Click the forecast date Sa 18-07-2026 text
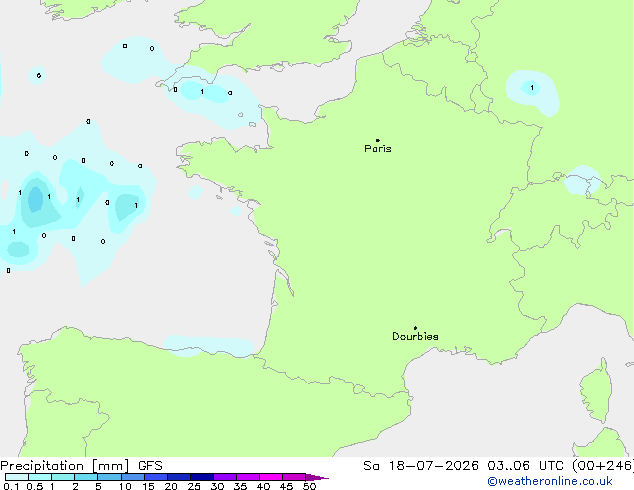Screen dimensions: 634x490 pos(421,466)
